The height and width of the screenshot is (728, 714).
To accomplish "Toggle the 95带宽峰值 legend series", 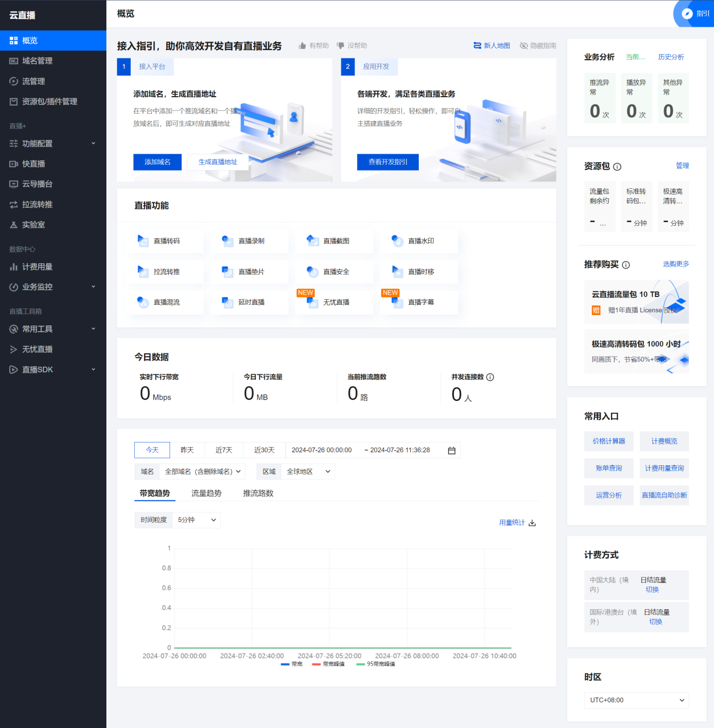I will pyautogui.click(x=375, y=664).
